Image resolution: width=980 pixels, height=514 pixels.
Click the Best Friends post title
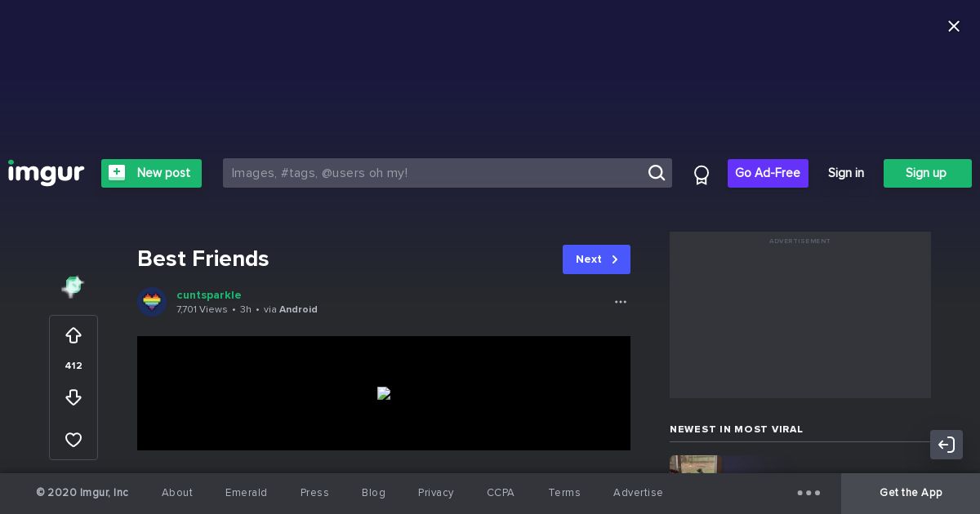203,259
